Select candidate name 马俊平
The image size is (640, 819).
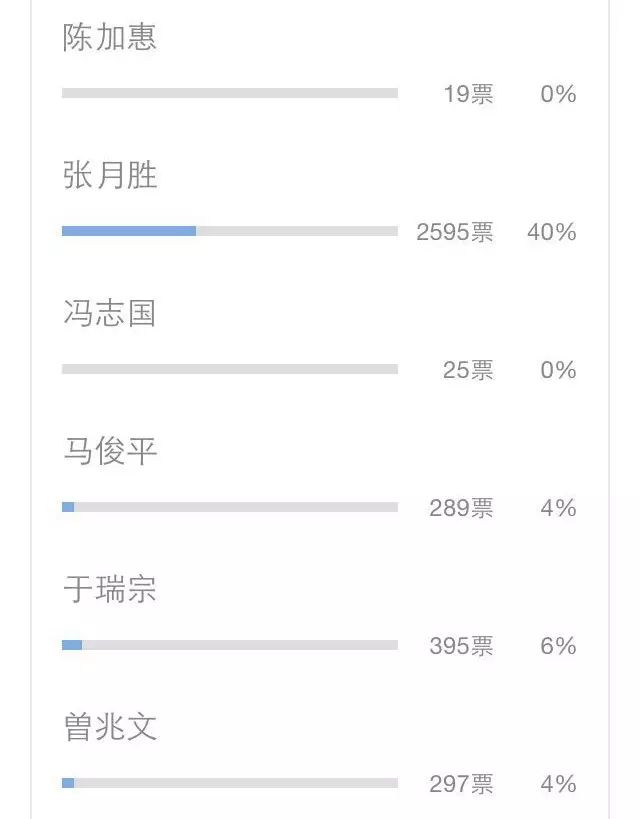110,451
